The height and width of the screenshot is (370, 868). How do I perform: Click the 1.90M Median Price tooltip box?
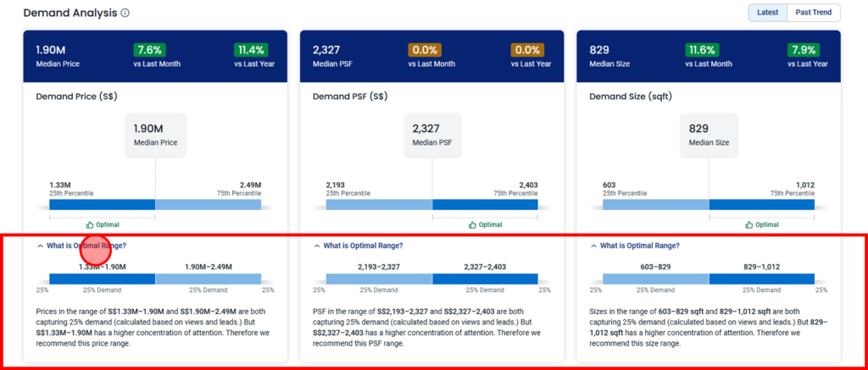coord(155,135)
